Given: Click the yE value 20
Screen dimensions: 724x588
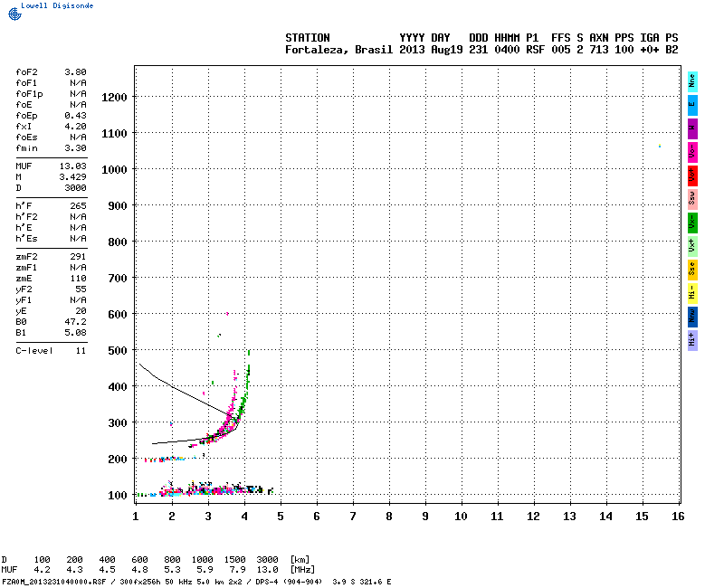Looking at the screenshot, I should pos(81,311).
